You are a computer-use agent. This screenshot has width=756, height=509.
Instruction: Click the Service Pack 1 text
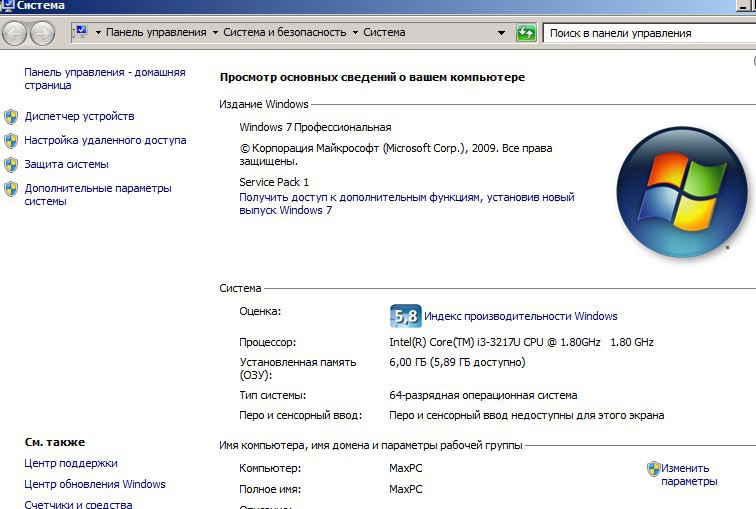(274, 182)
